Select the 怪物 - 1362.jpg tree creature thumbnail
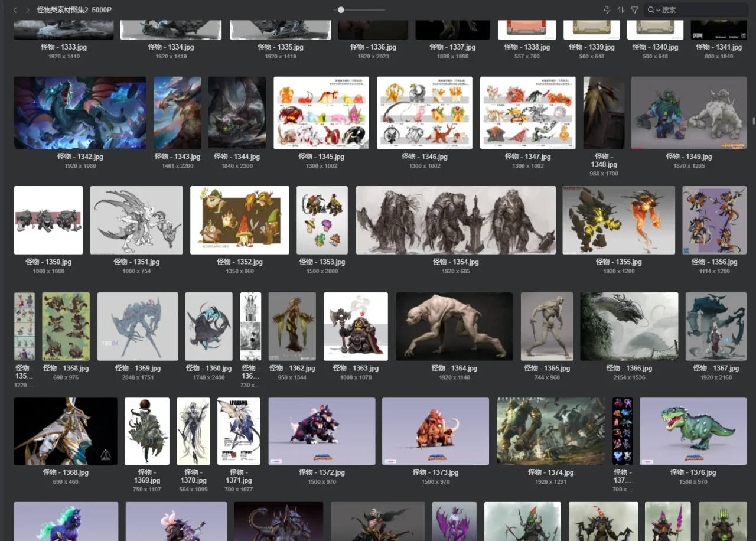756x541 pixels. 292,327
